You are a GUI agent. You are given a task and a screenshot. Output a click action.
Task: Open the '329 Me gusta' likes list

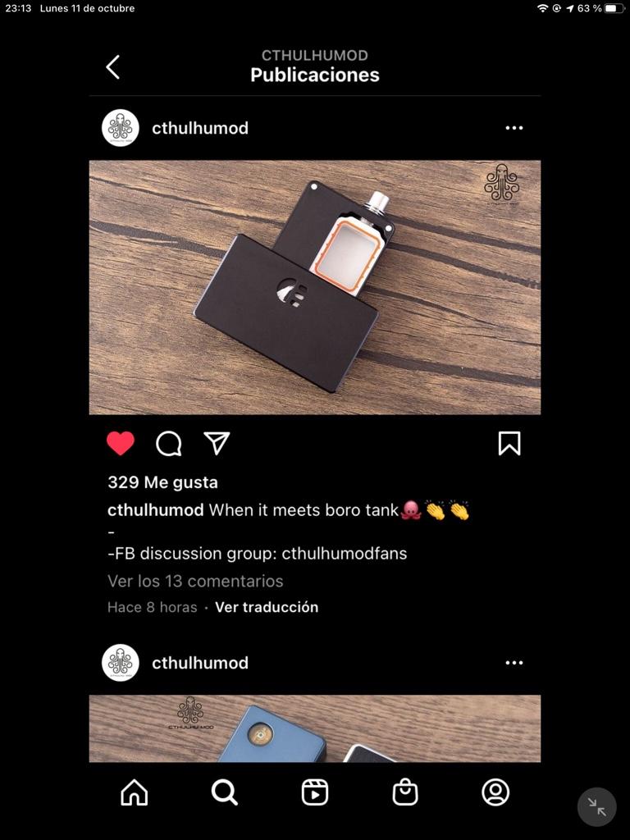[x=163, y=482]
